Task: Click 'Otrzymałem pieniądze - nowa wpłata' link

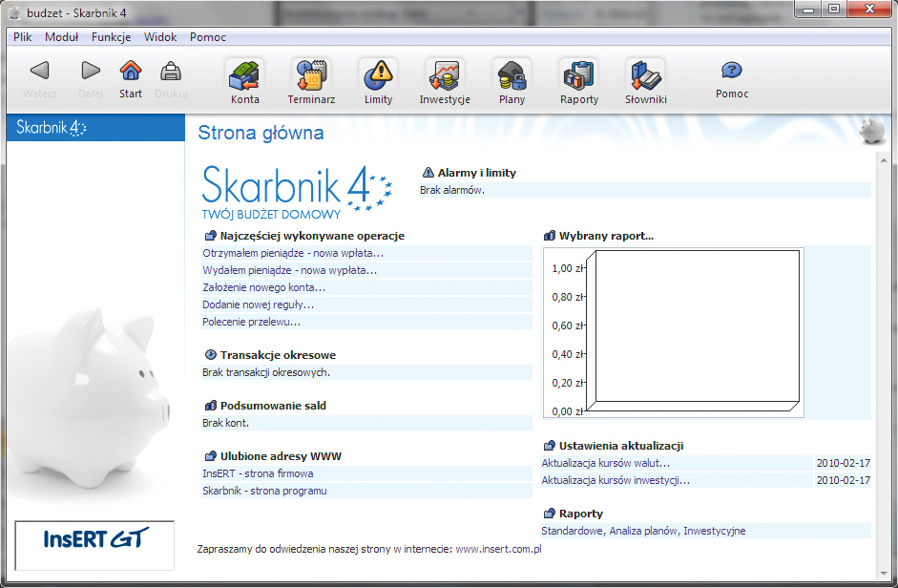Action: point(293,253)
